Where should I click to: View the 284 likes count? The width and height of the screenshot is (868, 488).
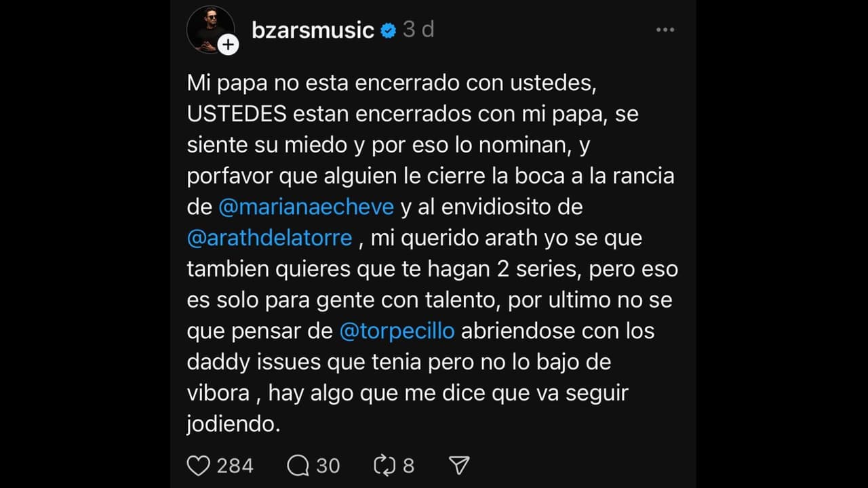(x=235, y=466)
